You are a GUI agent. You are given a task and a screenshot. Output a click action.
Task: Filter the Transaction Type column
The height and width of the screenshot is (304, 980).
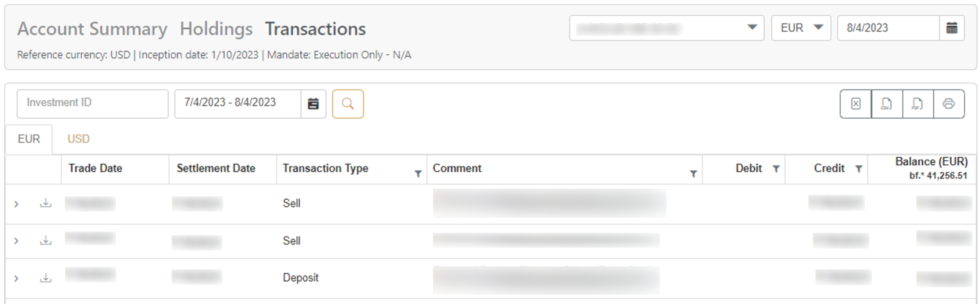(x=418, y=174)
